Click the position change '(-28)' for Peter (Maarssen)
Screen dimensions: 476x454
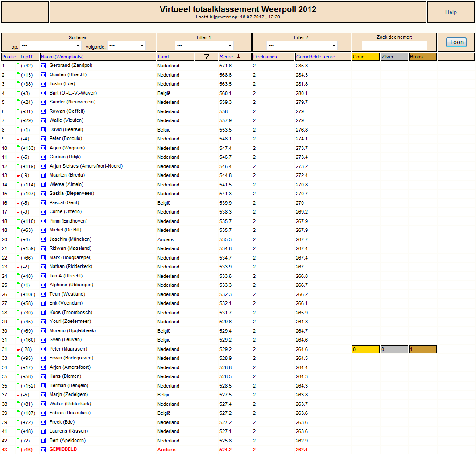[x=26, y=349]
